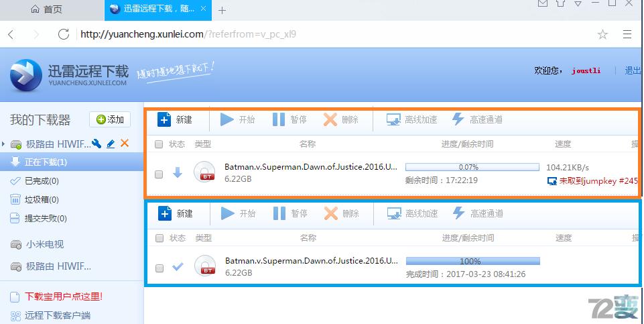
Task: Click 暂停 above the 100% completed row
Action: (290, 213)
